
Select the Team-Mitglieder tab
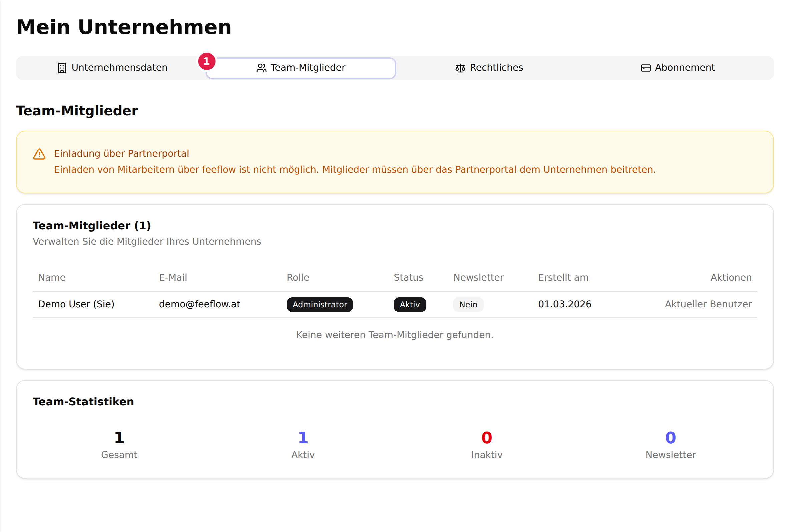tap(301, 68)
